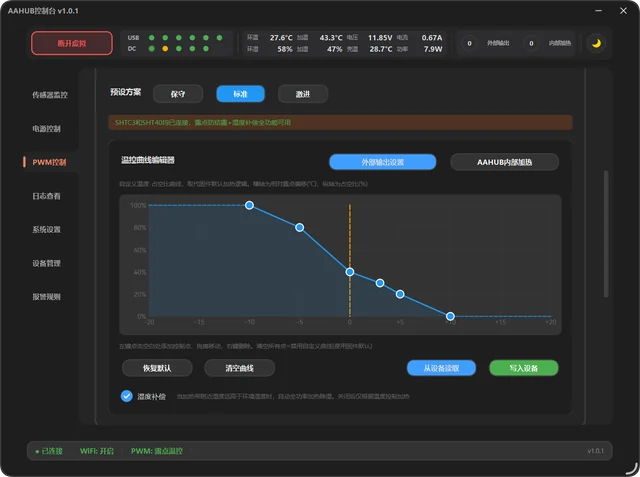Select the 激进 preset option
This screenshot has width=640, height=477.
click(302, 94)
